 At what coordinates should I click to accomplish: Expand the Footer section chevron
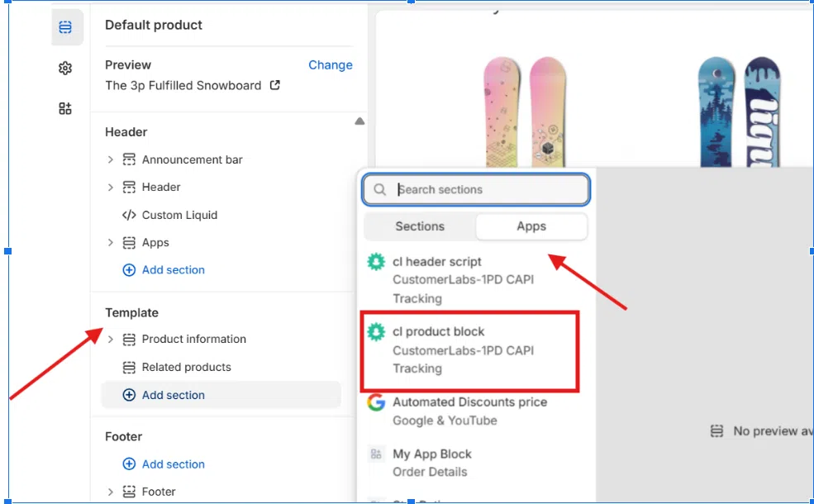111,492
